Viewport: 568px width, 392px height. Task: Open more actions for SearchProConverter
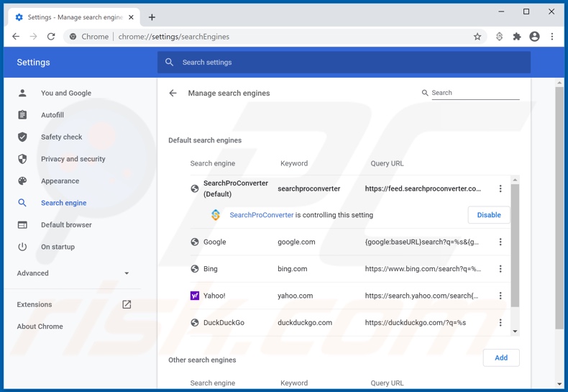[x=500, y=188]
